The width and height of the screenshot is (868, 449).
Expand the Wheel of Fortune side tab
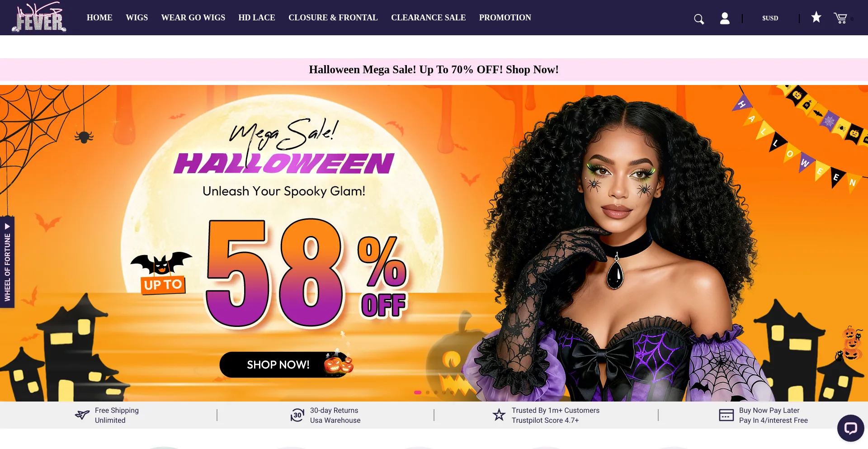(x=7, y=262)
